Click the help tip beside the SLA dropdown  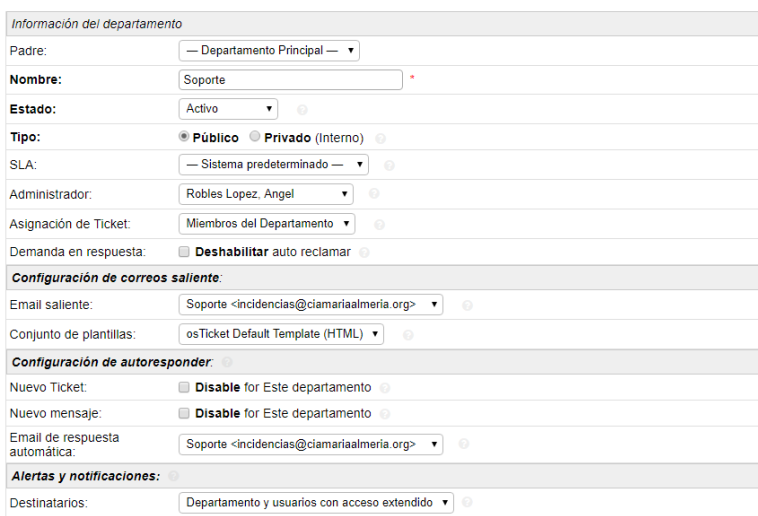click(389, 166)
